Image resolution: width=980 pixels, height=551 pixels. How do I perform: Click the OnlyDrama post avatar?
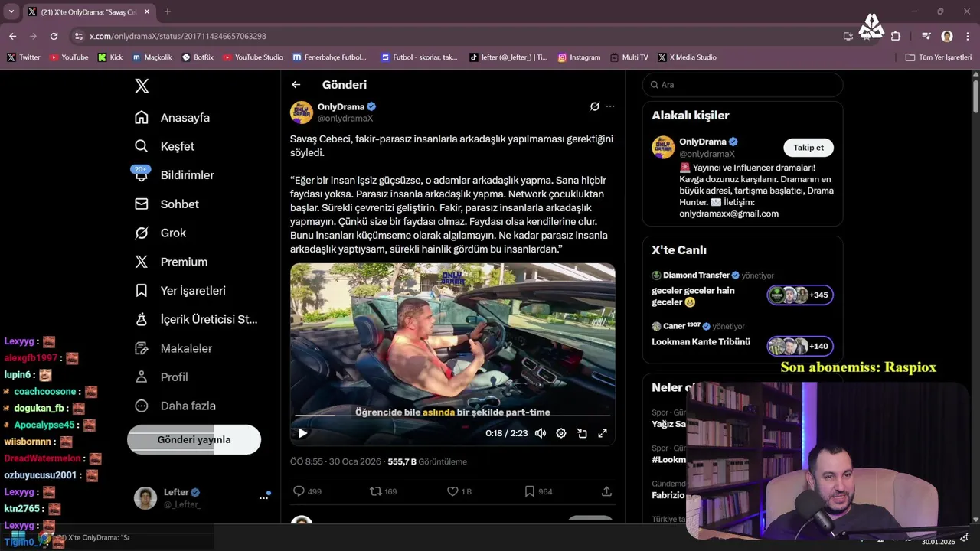pyautogui.click(x=302, y=112)
